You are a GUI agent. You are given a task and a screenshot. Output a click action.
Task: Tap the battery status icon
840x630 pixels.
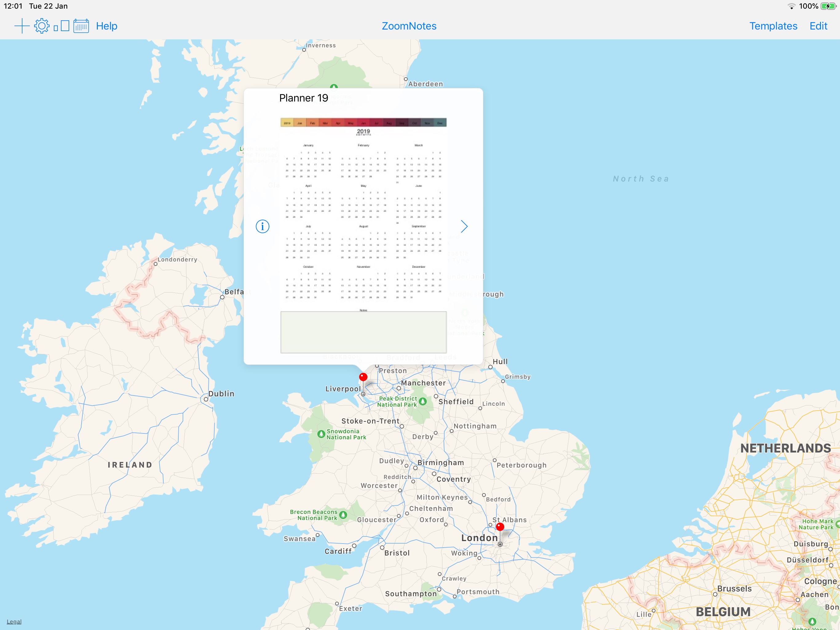click(x=828, y=6)
